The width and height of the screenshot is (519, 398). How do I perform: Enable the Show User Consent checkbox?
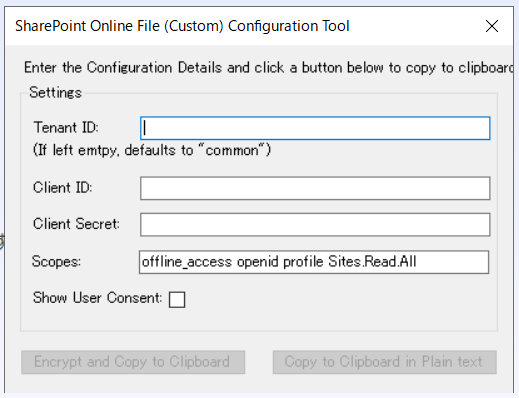(177, 299)
